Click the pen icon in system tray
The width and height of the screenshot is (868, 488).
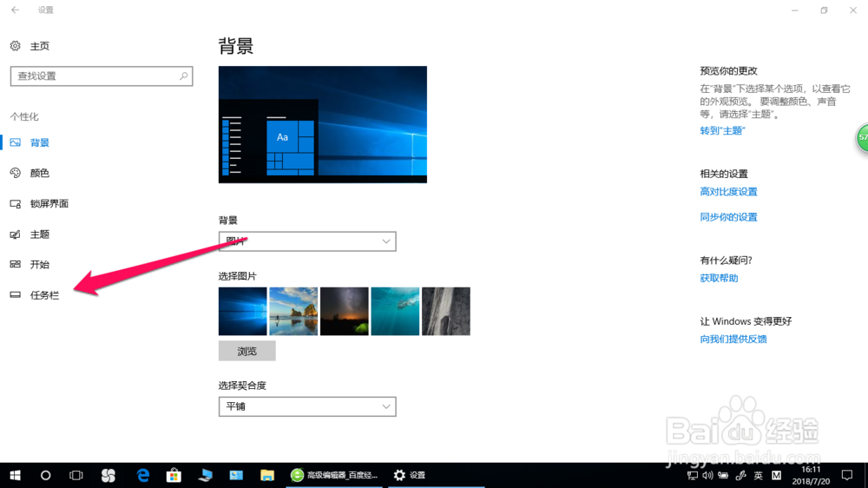tap(740, 475)
